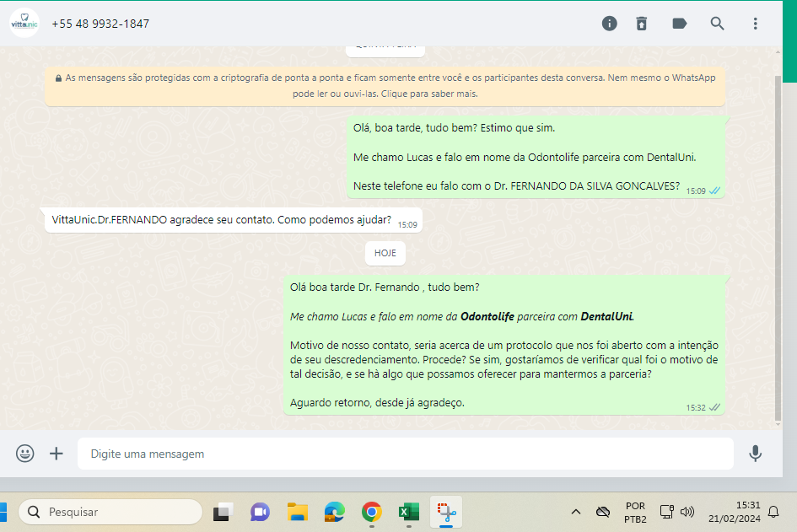The width and height of the screenshot is (797, 532).
Task: Open Microsoft Edge from taskbar
Action: (x=335, y=512)
